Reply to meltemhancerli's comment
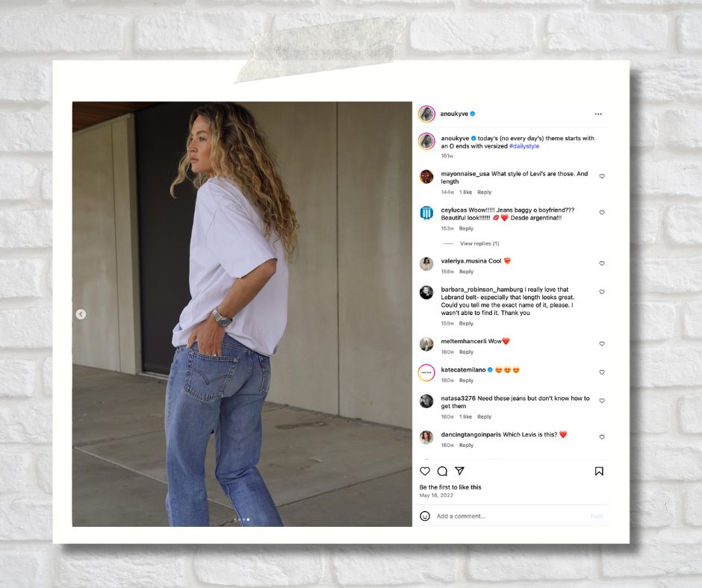The image size is (702, 588). (466, 352)
